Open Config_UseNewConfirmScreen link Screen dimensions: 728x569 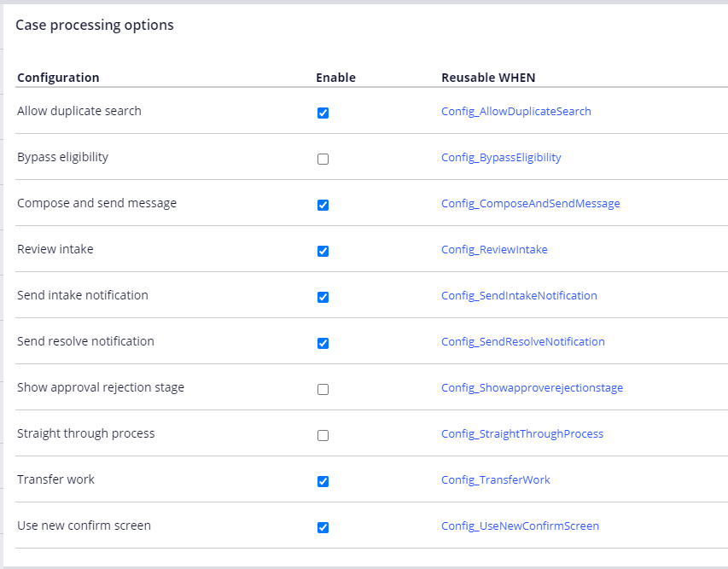[520, 525]
